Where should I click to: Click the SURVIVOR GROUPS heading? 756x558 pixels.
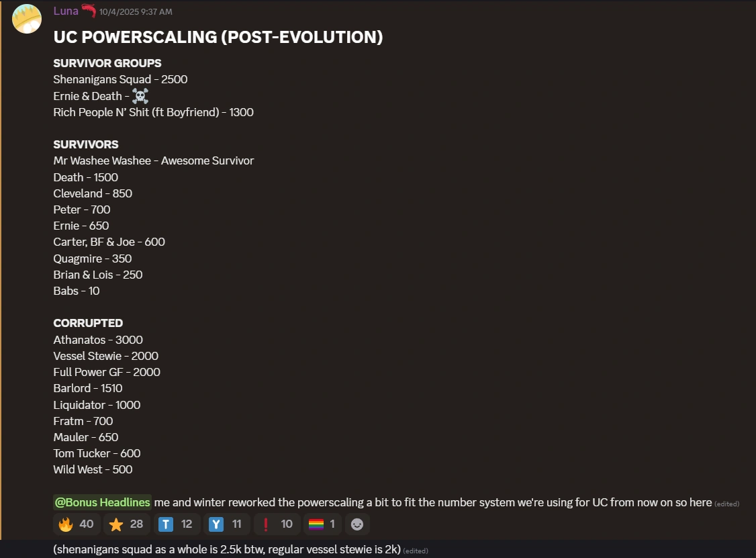pos(107,63)
